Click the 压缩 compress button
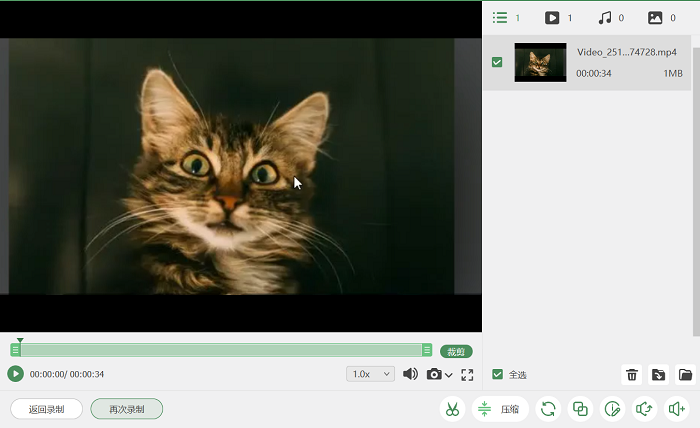The width and height of the screenshot is (700, 428). point(500,409)
